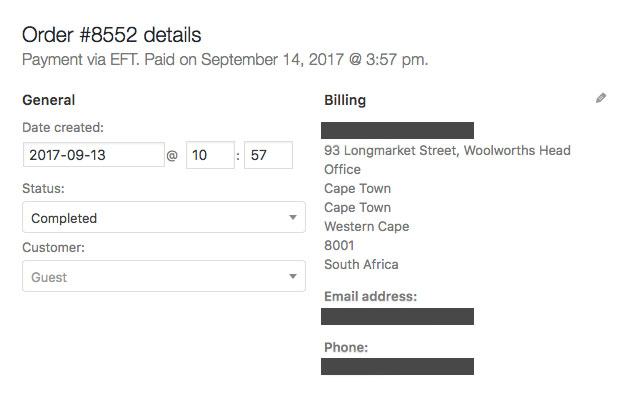This screenshot has height=401, width=624.
Task: Click the redacted email address value
Action: tap(397, 317)
